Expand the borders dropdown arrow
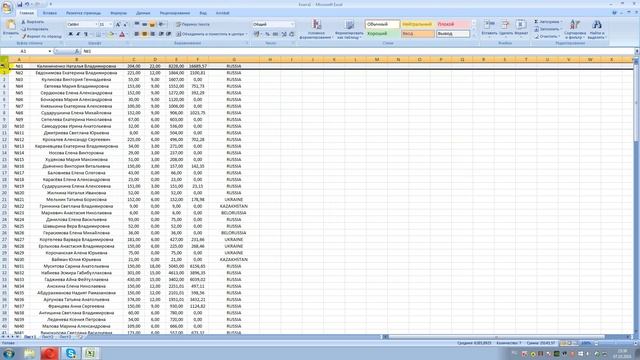640x360 pixels. click(103, 34)
